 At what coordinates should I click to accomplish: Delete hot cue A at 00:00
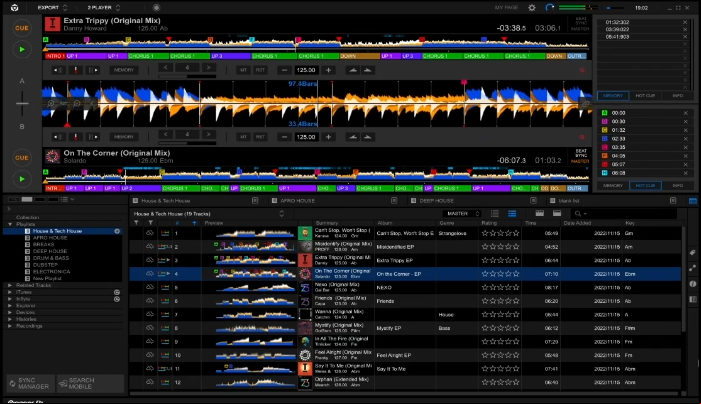[685, 113]
